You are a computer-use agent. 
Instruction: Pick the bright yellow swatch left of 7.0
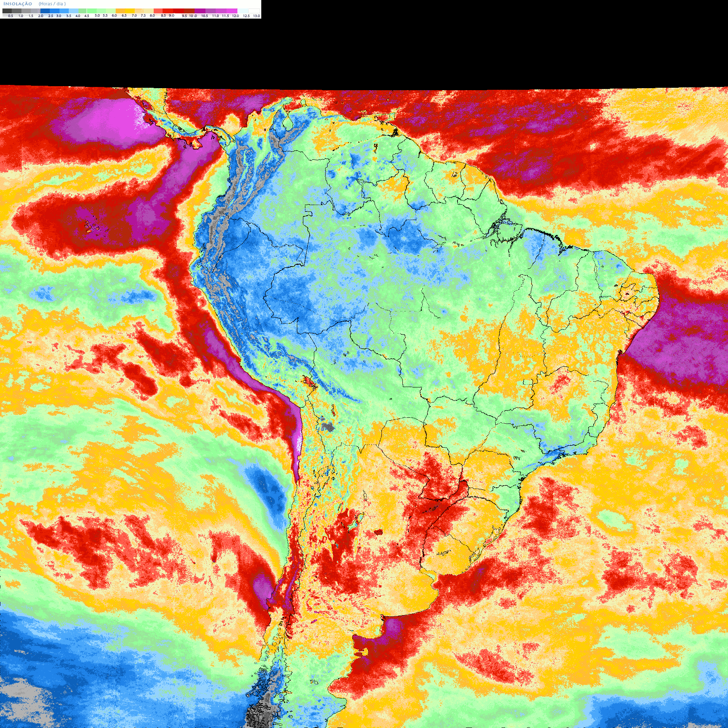(x=130, y=11)
